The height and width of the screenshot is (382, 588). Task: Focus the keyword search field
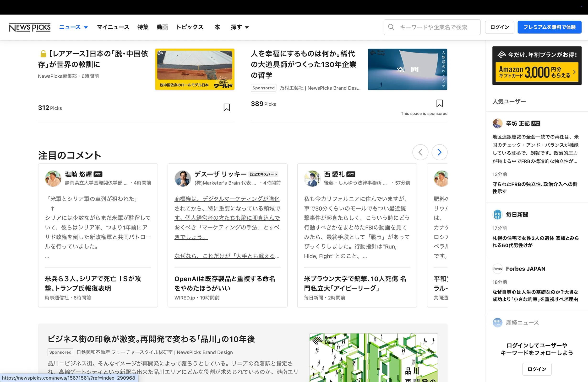[432, 27]
